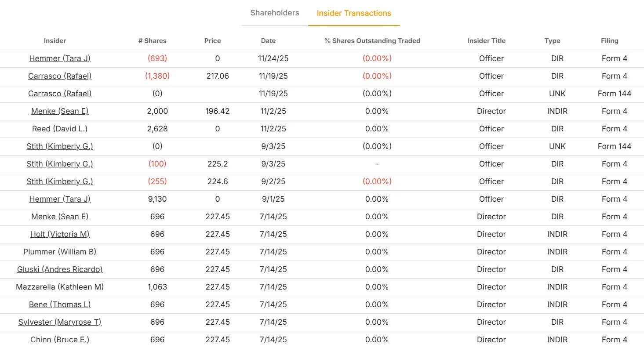The height and width of the screenshot is (348, 644).
Task: Open the Gluski (Andres Ricardo) profile link
Action: 60,269
